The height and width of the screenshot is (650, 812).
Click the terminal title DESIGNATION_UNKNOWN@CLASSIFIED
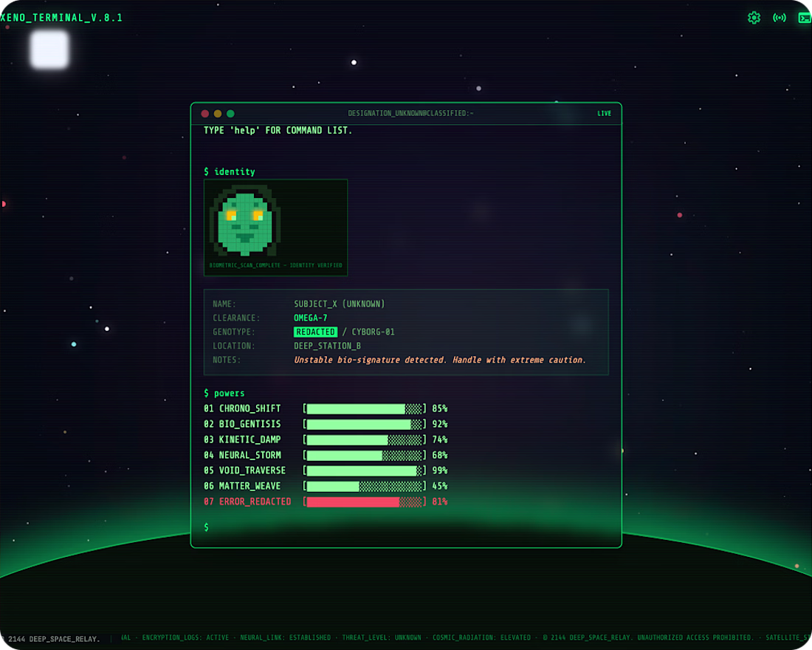point(410,113)
